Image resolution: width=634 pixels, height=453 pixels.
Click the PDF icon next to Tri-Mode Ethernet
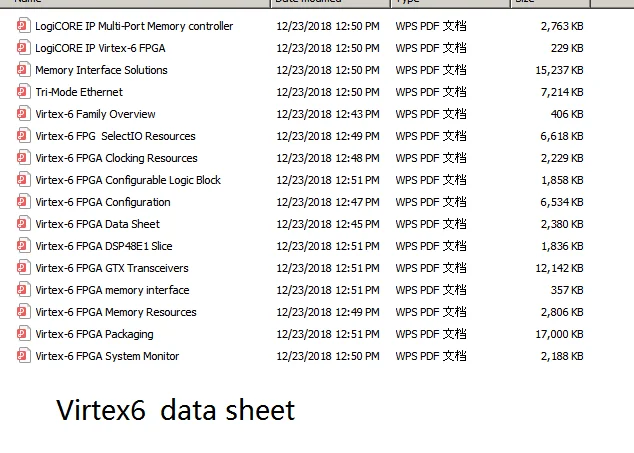pyautogui.click(x=23, y=92)
